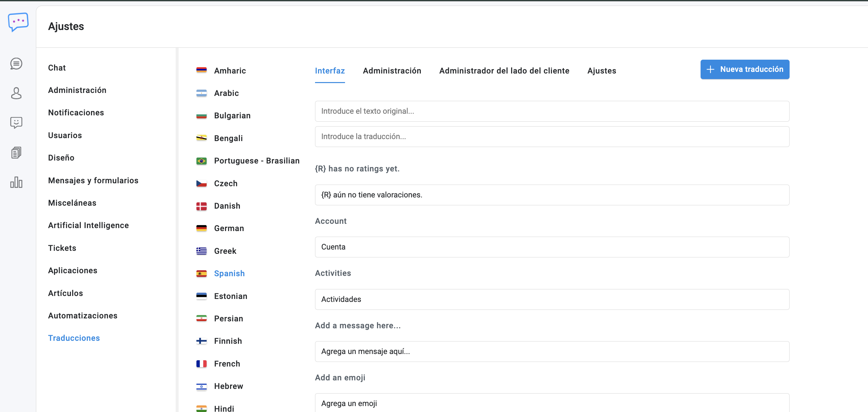Go to Artificial Intelligence settings section
This screenshot has width=868, height=412.
88,225
